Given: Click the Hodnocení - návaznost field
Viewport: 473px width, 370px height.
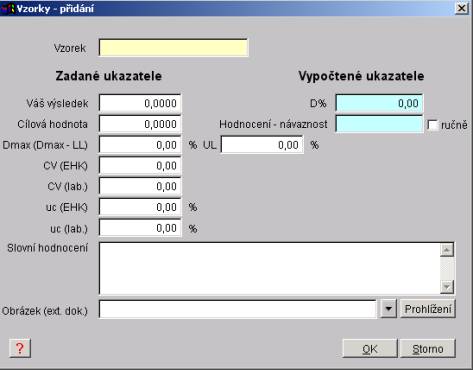Looking at the screenshot, I should (379, 124).
